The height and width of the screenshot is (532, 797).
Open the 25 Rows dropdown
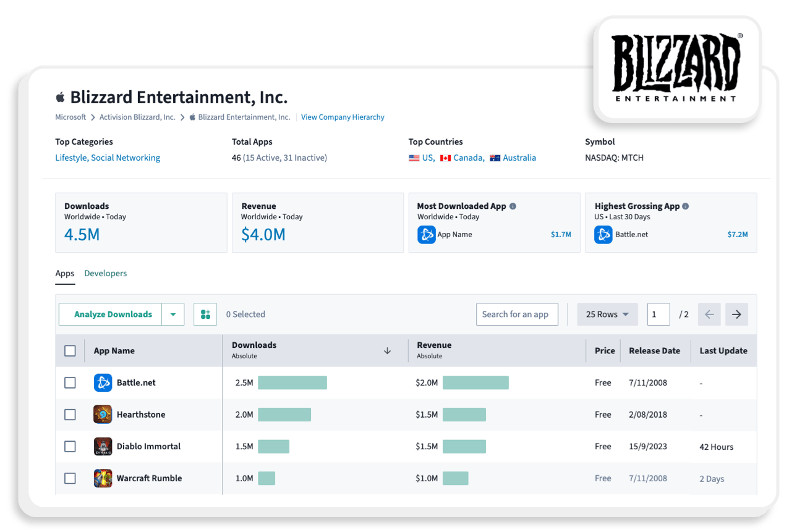point(607,314)
